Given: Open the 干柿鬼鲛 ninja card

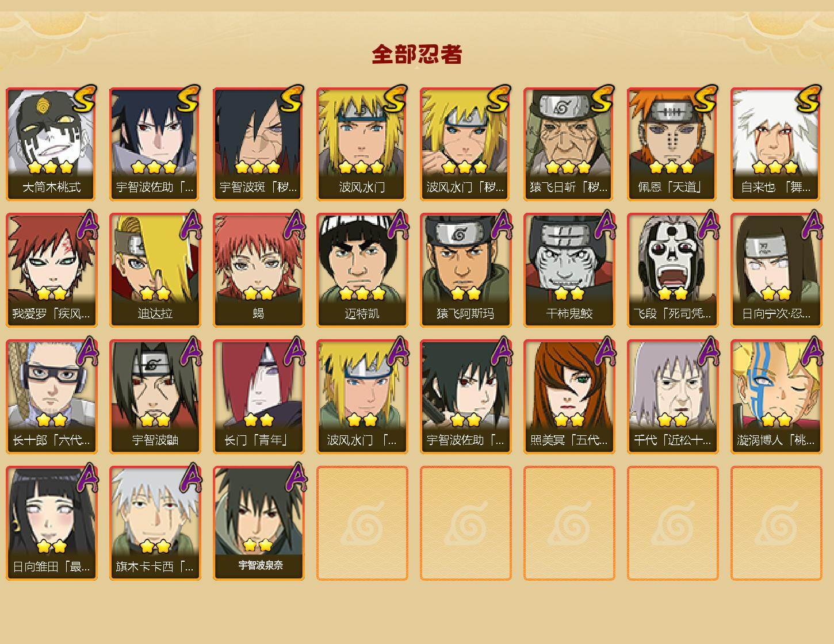Looking at the screenshot, I should (569, 270).
